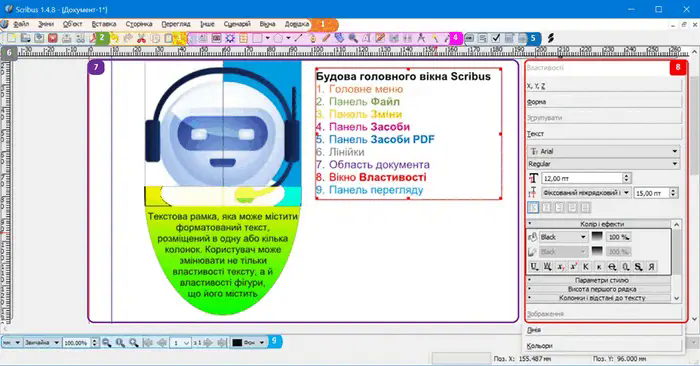Open the Лінія properties tab
Screen dimensions: 700x366
604,330
